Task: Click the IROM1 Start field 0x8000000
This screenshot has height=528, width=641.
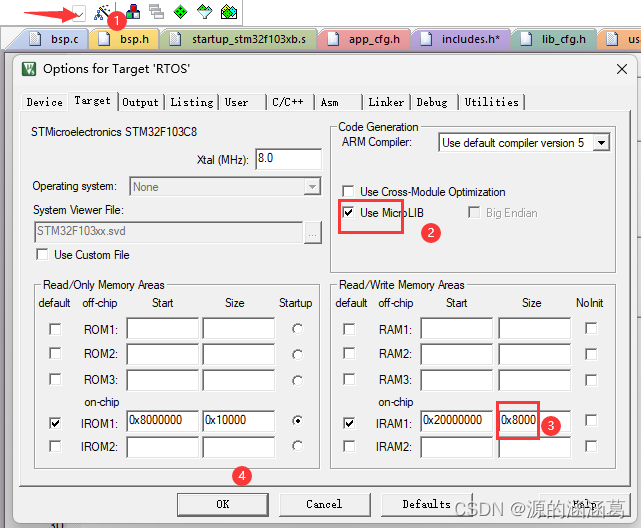Action: tap(163, 421)
